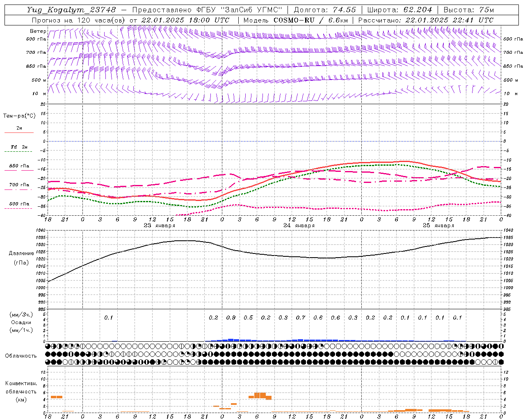Click the 10 м wind level label on left
This screenshot has width=525, height=420.
coord(39,94)
